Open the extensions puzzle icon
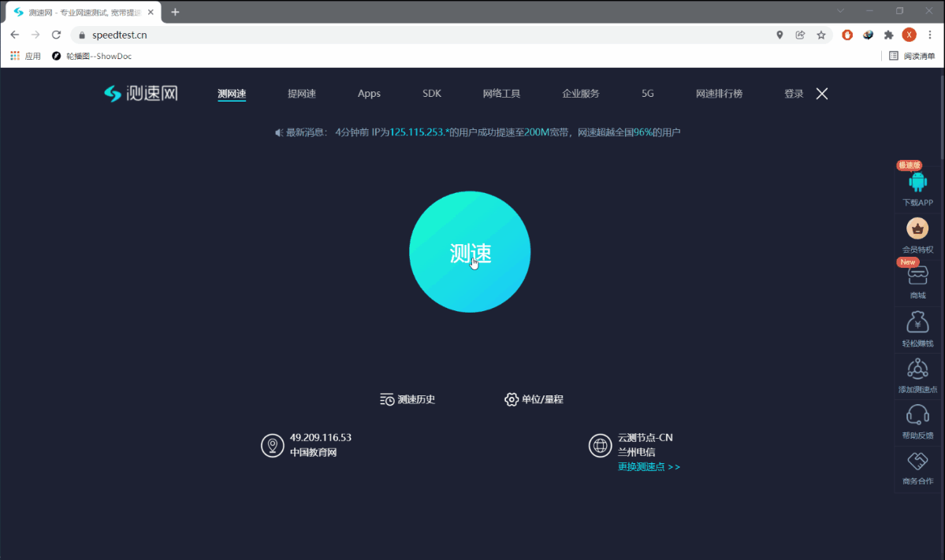Viewport: 945px width, 560px height. 888,35
